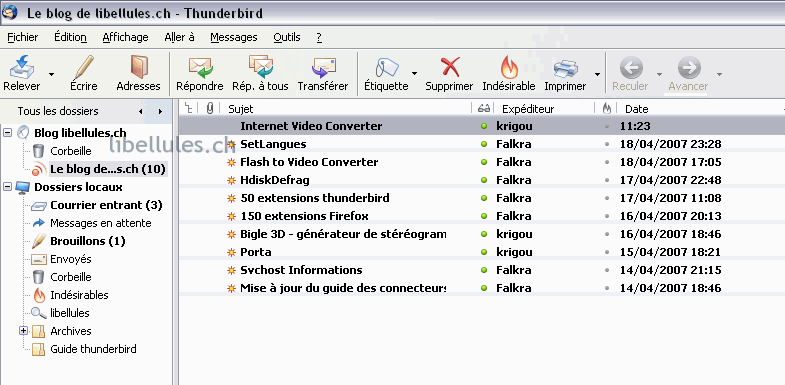Image resolution: width=785 pixels, height=385 pixels.
Task: Open the Reculer history dropdown arrow
Action: pos(659,74)
